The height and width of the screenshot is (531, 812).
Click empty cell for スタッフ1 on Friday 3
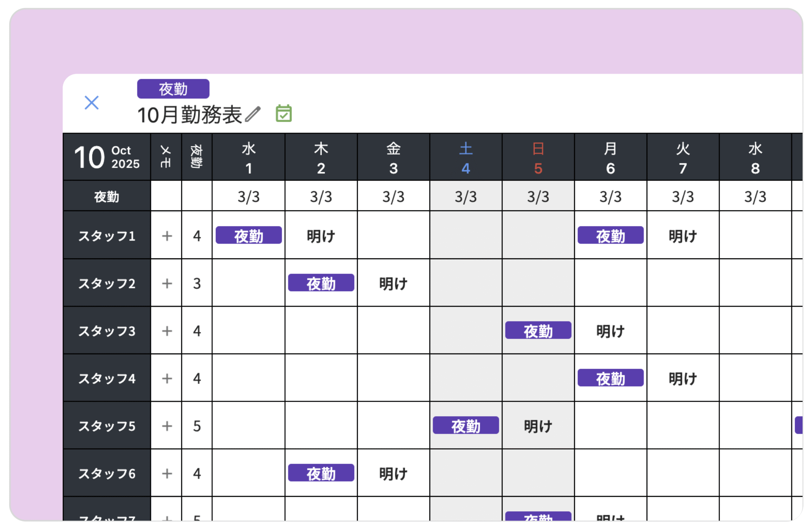393,235
